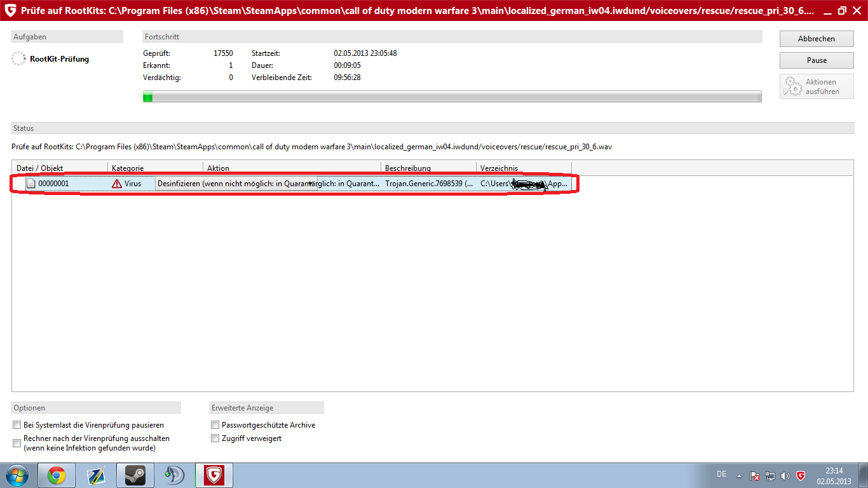Tick Rechner nach der Virenprüfung ausschalten
This screenshot has width=868, height=488.
click(17, 443)
